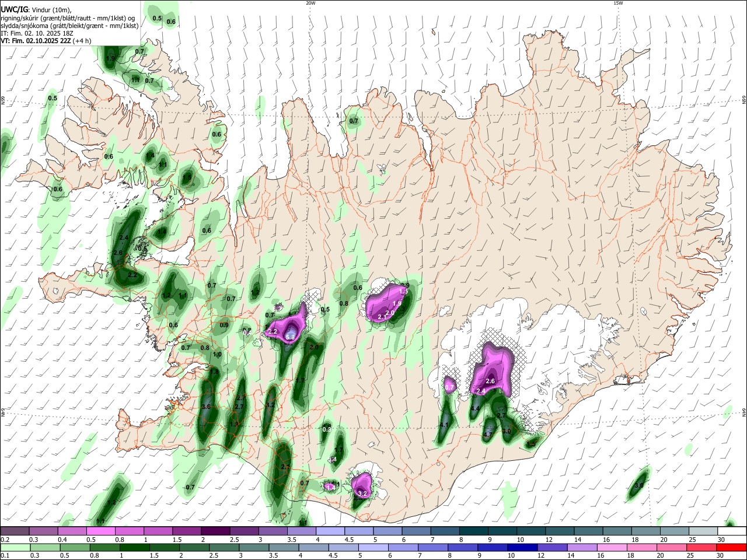Click the 64N label on right edge
747x560 pixels.
click(x=744, y=412)
